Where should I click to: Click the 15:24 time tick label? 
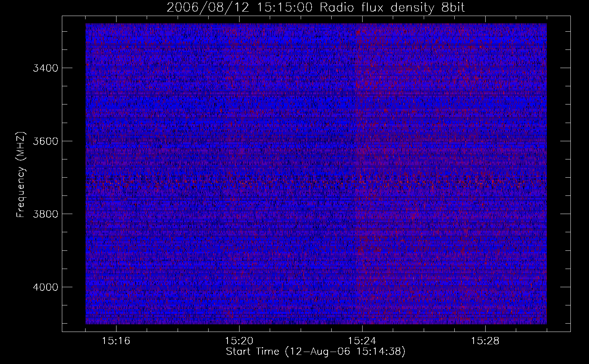tap(362, 341)
